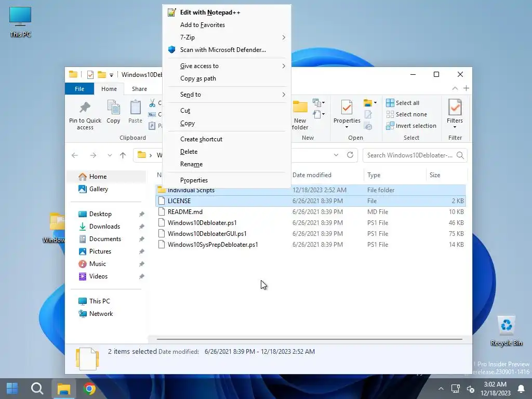Switch to the Share ribbon tab
The height and width of the screenshot is (399, 532).
click(x=139, y=88)
